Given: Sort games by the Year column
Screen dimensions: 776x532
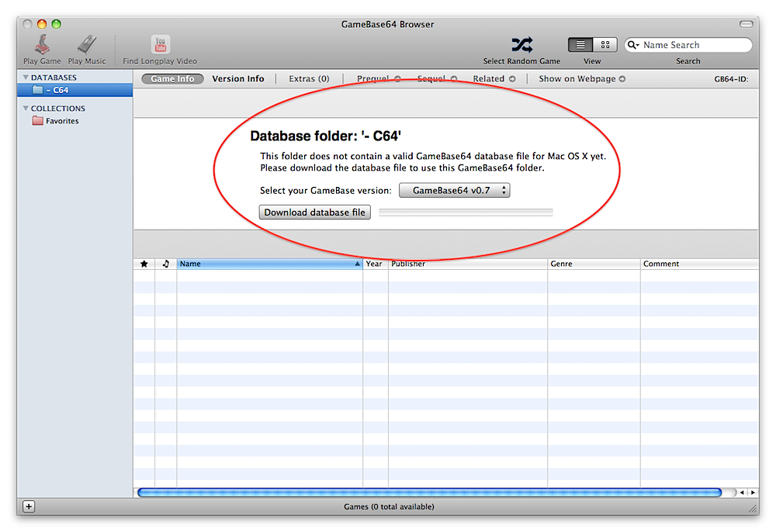Looking at the screenshot, I should [x=376, y=264].
